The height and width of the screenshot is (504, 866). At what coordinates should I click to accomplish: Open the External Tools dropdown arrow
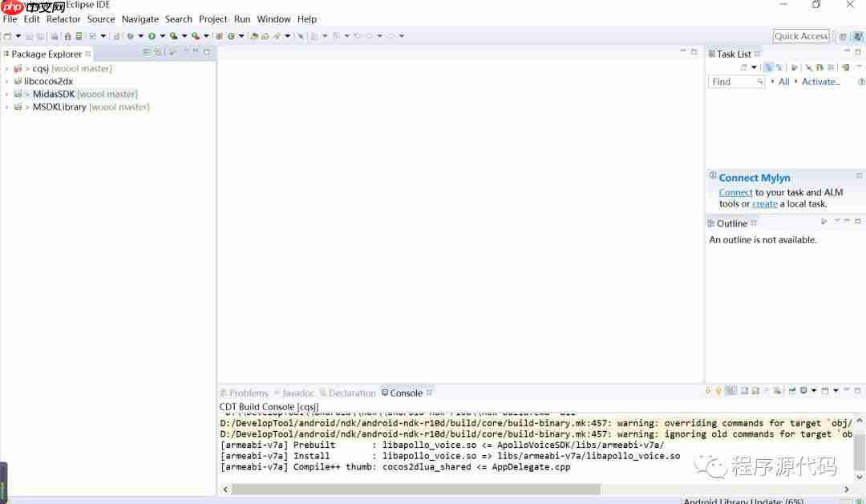pyautogui.click(x=206, y=36)
